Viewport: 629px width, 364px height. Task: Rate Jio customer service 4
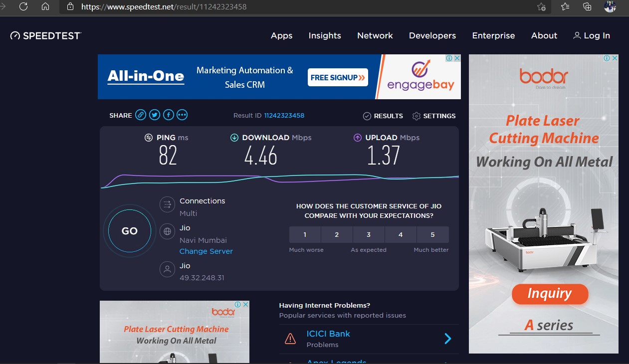coord(401,234)
